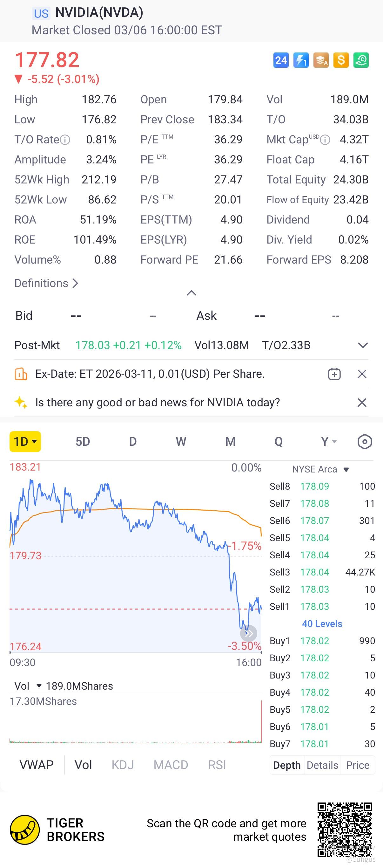The height and width of the screenshot is (868, 383).
Task: Switch to the 5D chart tab
Action: (x=83, y=441)
